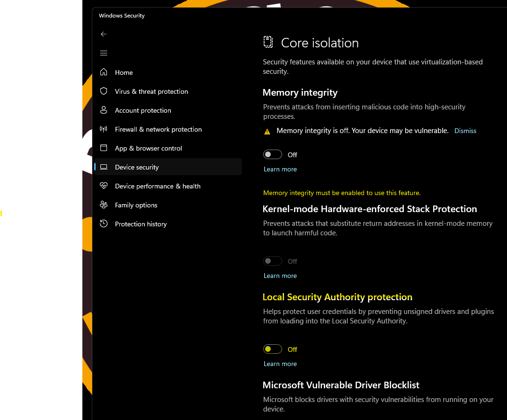Open Account protection page
Image resolution: width=507 pixels, height=420 pixels.
pyautogui.click(x=168, y=110)
